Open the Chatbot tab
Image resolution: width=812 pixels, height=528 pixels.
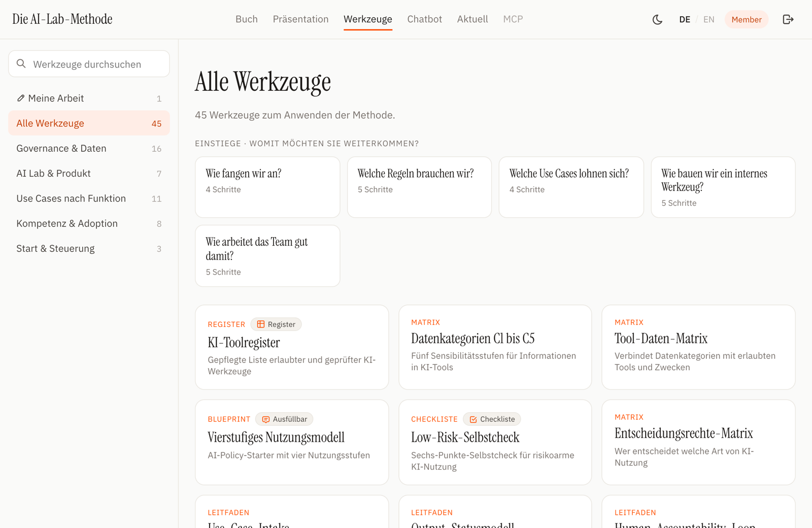point(424,19)
